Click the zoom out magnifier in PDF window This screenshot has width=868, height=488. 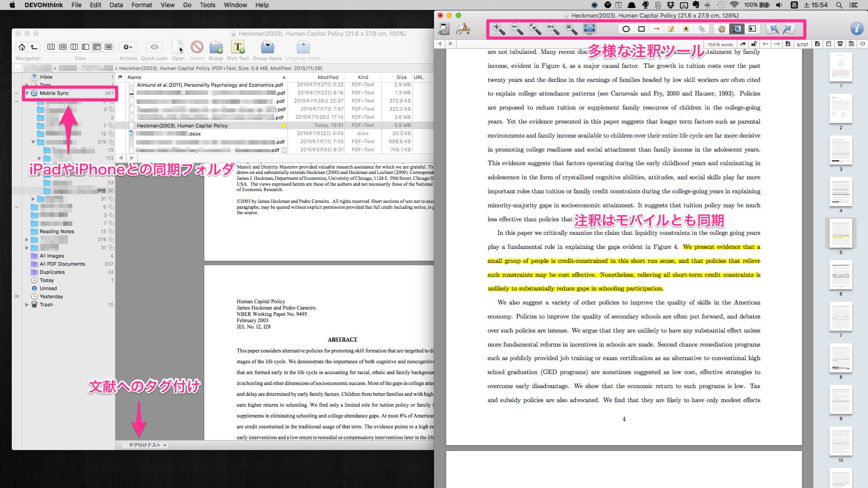[516, 29]
